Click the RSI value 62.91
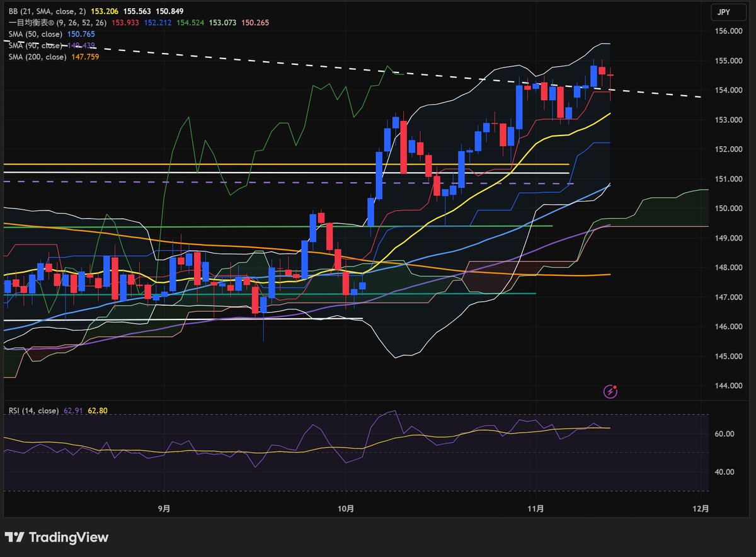This screenshot has height=557, width=756. [x=73, y=411]
